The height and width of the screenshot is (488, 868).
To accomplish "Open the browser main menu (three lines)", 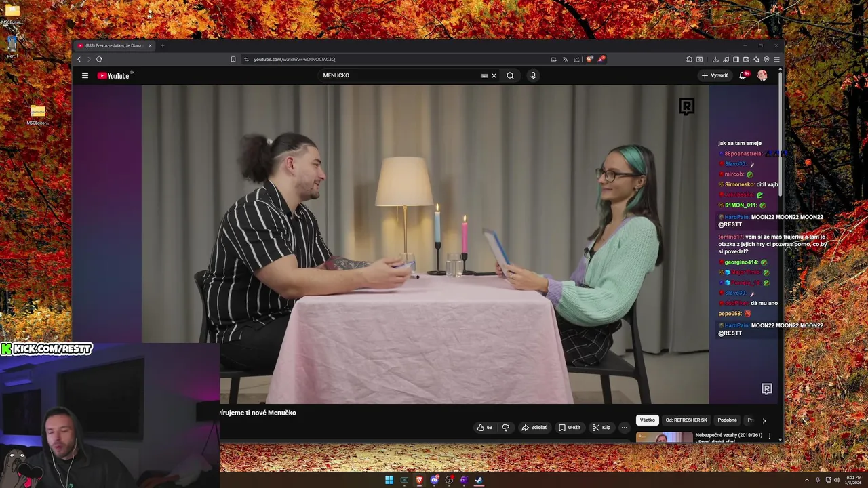I will (776, 60).
